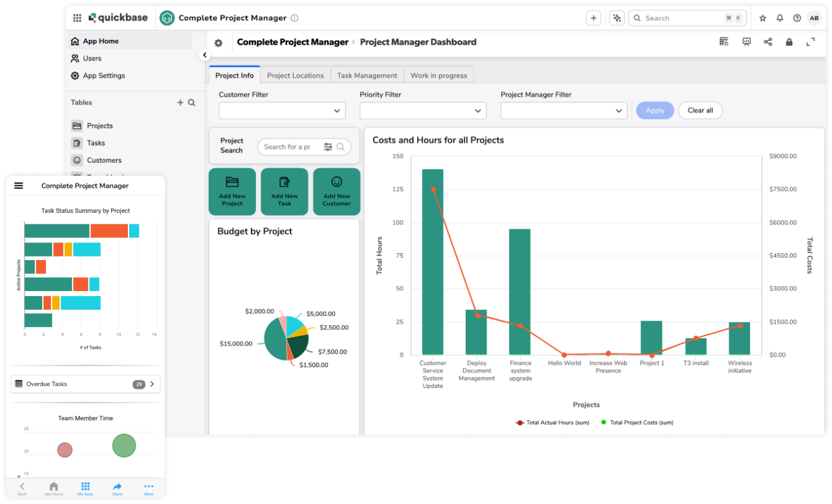This screenshot has height=504, width=832.
Task: Collapse the left navigation panel
Action: tap(204, 55)
